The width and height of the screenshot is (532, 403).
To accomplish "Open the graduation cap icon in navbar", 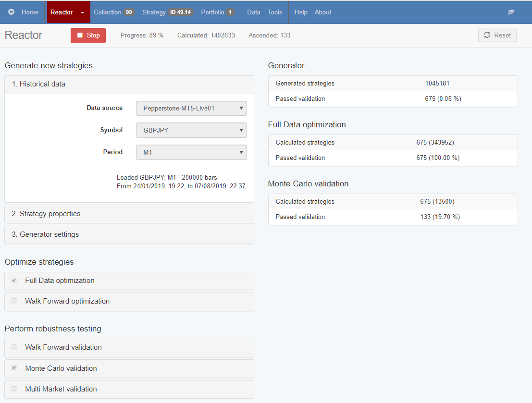I will pos(511,12).
